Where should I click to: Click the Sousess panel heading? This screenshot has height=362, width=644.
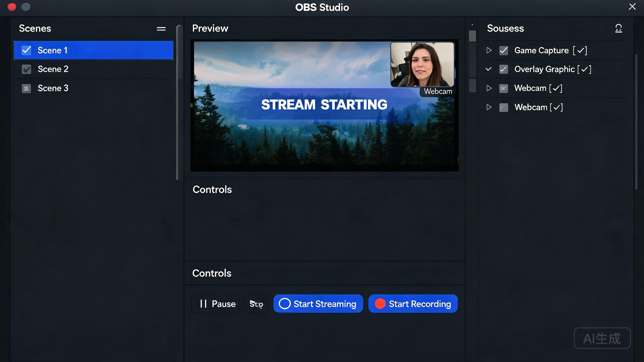pos(505,28)
